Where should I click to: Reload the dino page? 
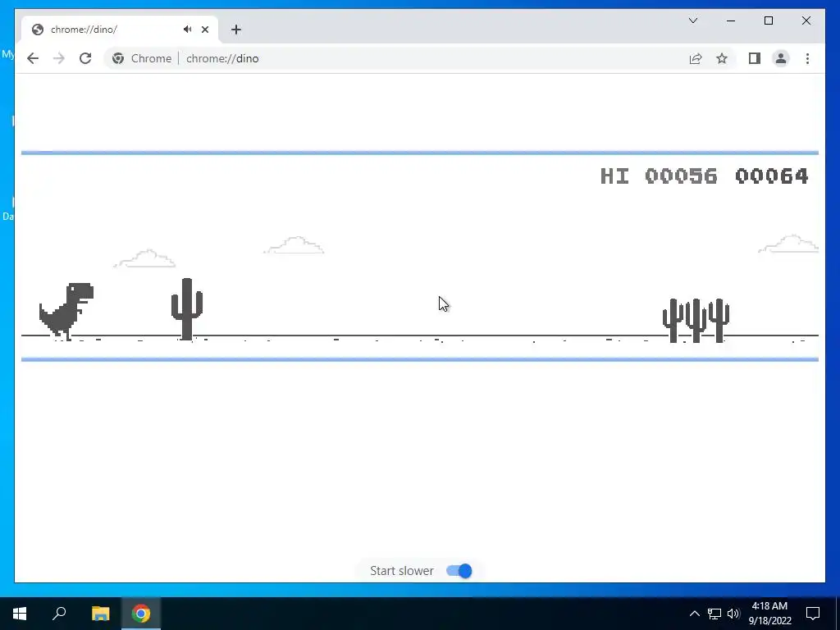[x=85, y=58]
